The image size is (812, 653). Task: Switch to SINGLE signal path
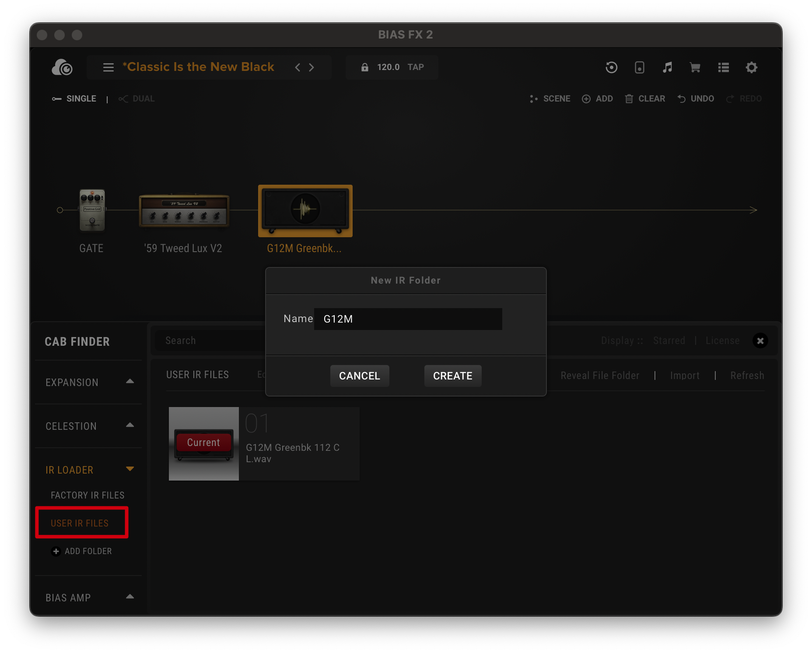[74, 99]
